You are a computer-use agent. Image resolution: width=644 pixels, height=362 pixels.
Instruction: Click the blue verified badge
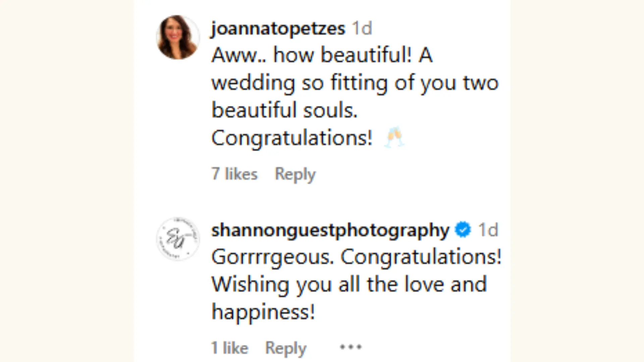point(463,230)
